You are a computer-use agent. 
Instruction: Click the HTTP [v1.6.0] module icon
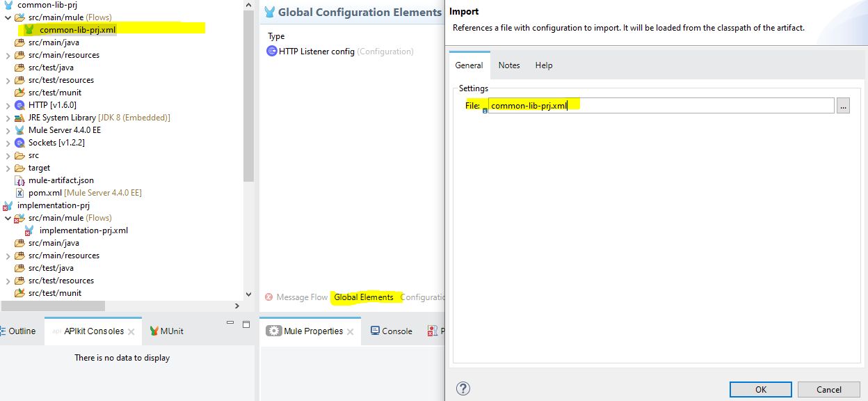[19, 105]
